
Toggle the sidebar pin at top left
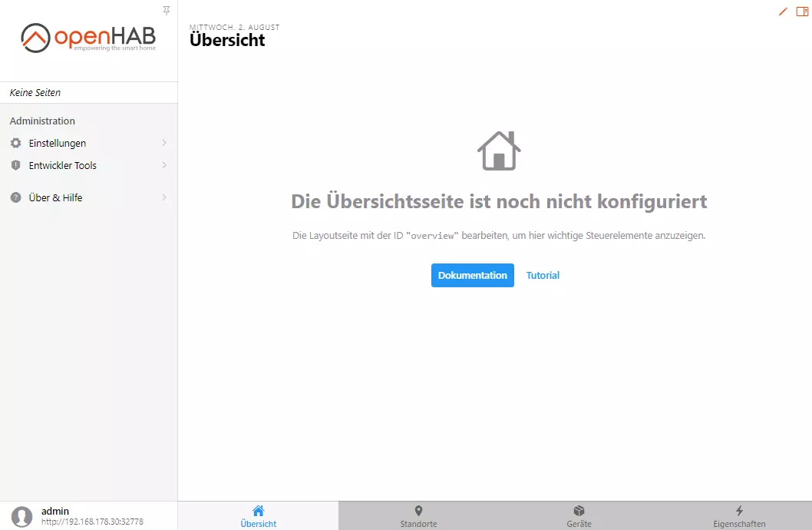(x=166, y=11)
